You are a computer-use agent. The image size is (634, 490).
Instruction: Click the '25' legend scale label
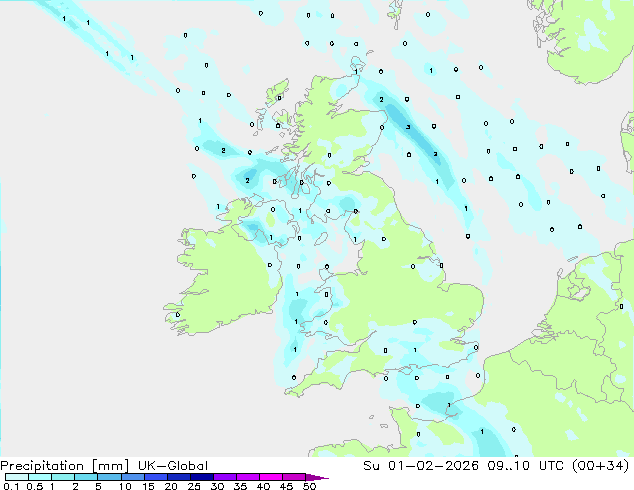(194, 486)
